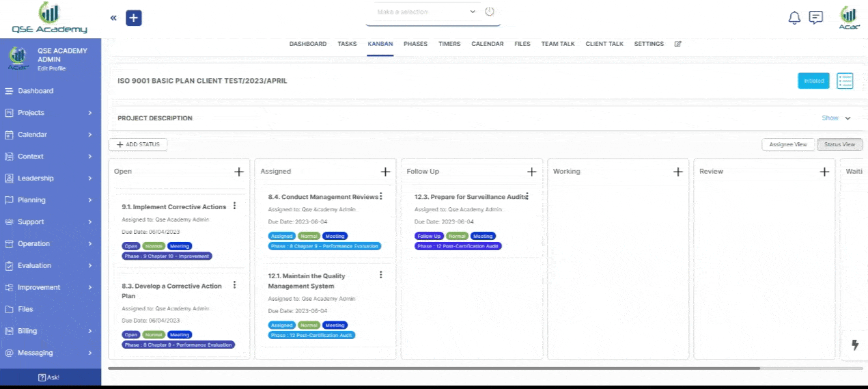Viewport: 868px width, 389px height.
Task: Open the 12.3. Prepare for Surveillance Audits title
Action: (471, 197)
